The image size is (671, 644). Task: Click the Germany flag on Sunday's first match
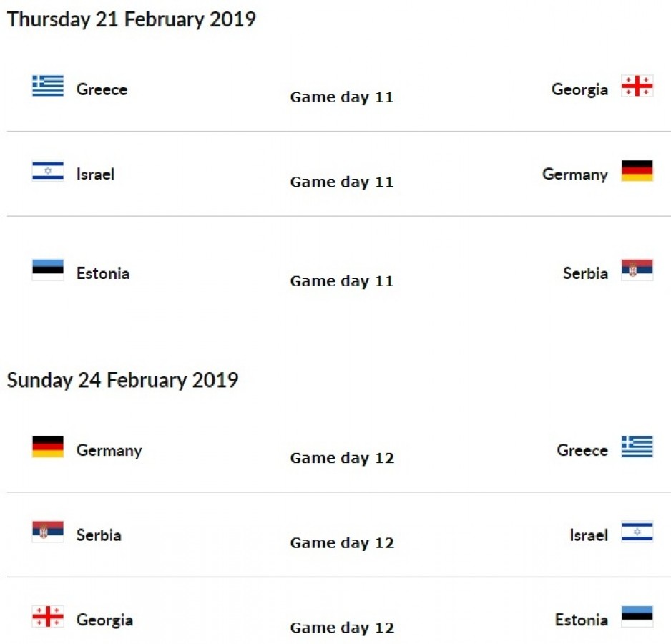(48, 447)
